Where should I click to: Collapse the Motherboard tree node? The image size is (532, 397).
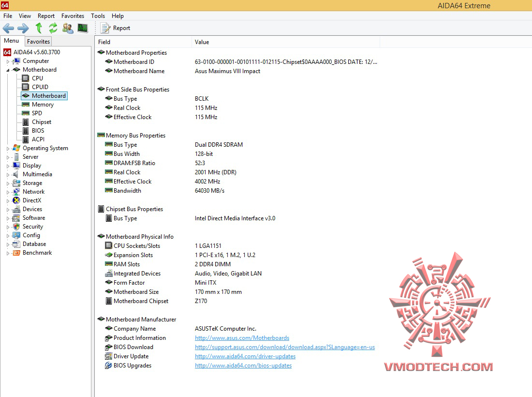click(x=8, y=70)
